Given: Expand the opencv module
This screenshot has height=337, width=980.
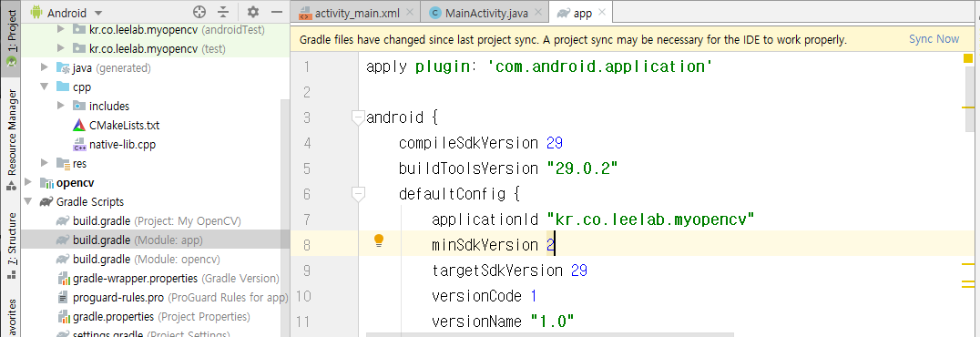Looking at the screenshot, I should [x=28, y=182].
